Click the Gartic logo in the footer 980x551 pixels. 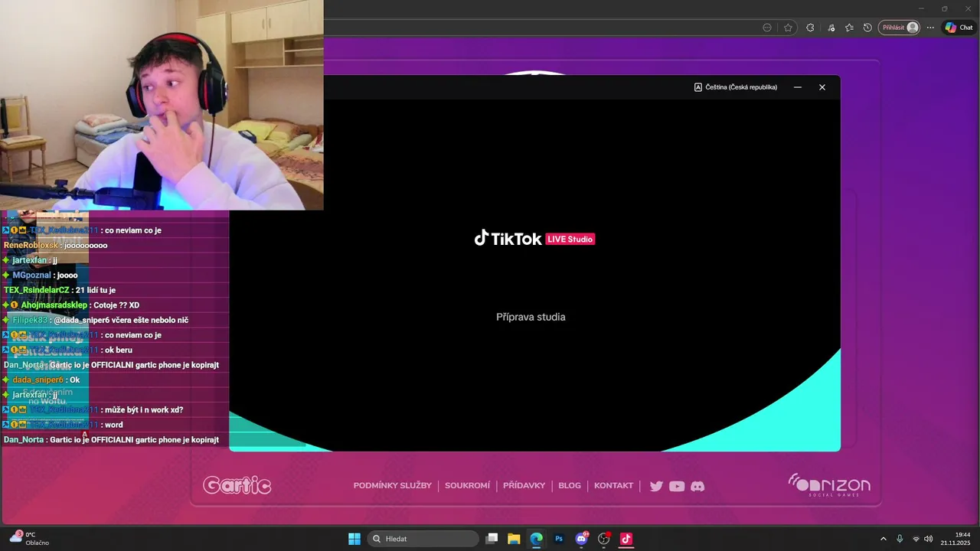pos(237,485)
